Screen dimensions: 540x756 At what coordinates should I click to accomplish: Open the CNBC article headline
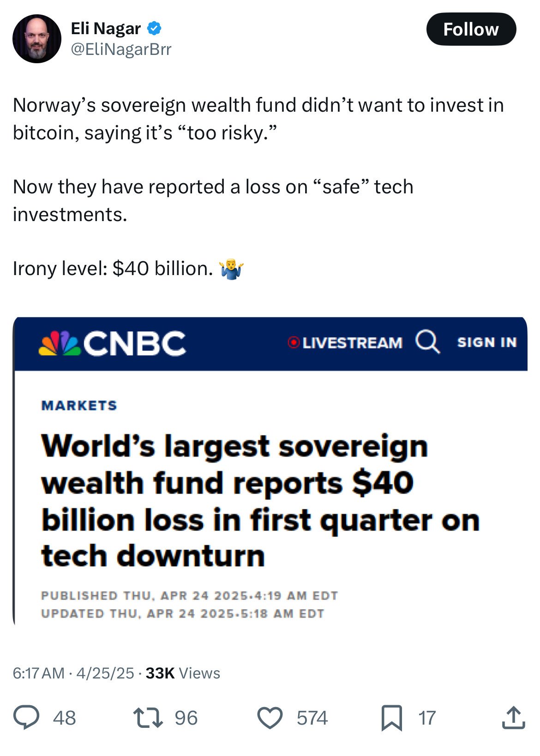[x=261, y=500]
